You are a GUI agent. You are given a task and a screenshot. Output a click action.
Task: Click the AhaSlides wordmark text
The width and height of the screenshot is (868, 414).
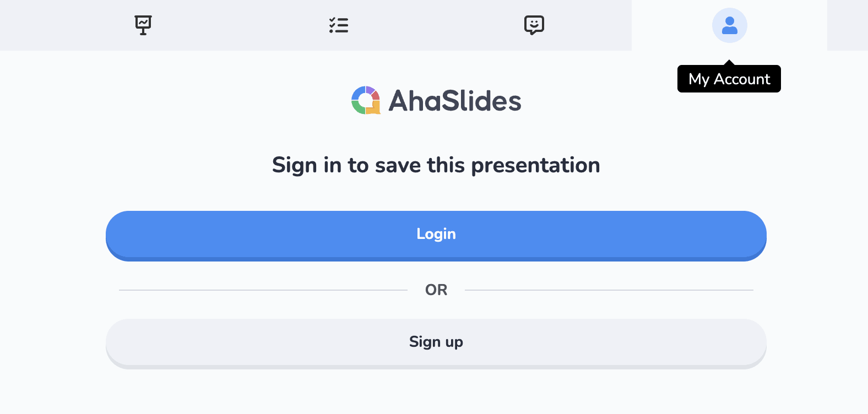point(455,100)
